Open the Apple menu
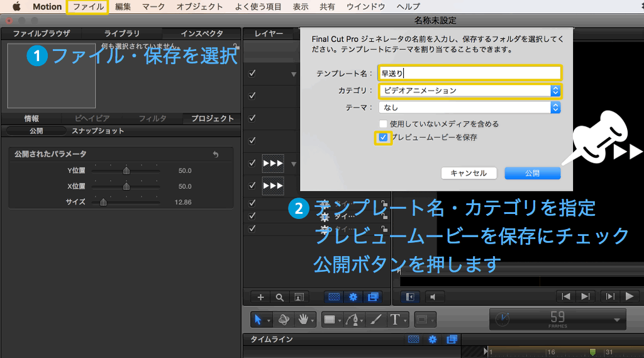 [16, 6]
